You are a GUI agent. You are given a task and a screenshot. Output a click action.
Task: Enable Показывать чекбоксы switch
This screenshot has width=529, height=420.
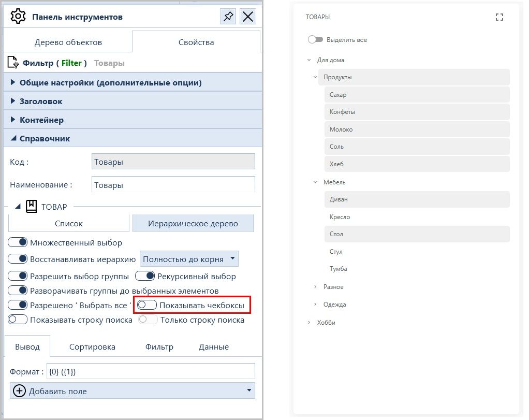tap(147, 305)
